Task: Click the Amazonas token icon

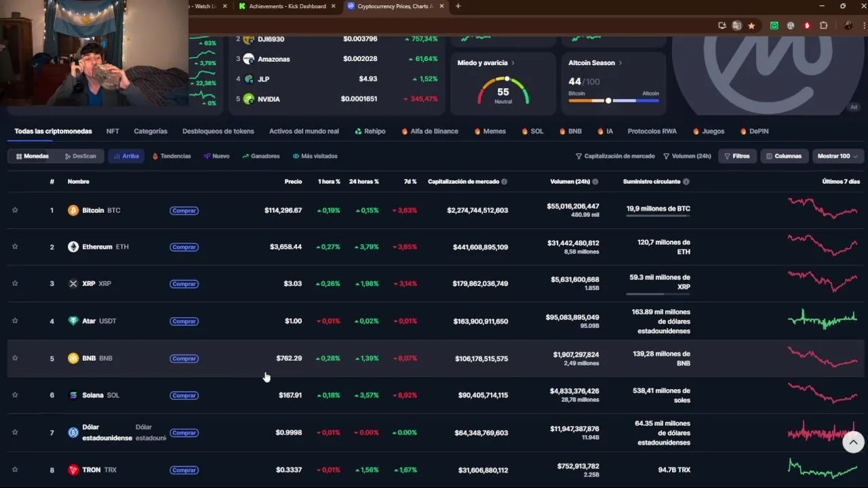Action: 249,59
